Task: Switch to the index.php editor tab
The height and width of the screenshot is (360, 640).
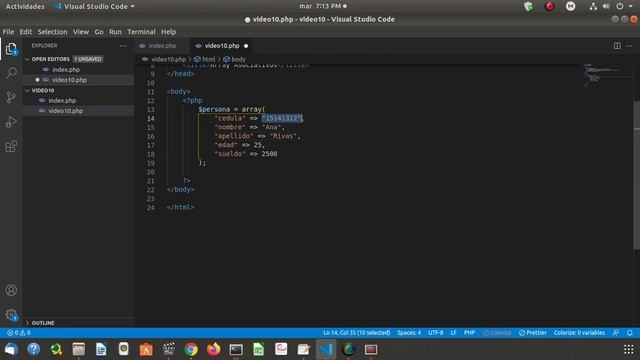Action: pos(162,46)
